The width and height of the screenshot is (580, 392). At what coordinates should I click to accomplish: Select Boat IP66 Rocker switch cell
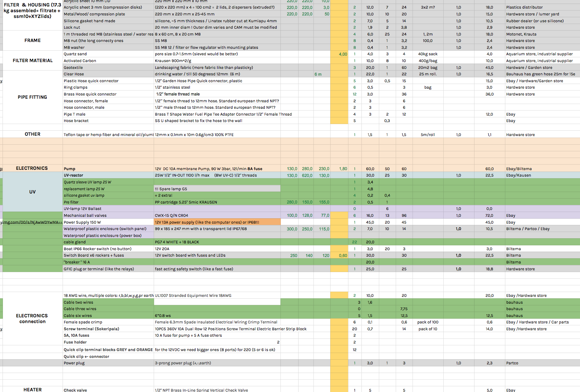point(108,249)
